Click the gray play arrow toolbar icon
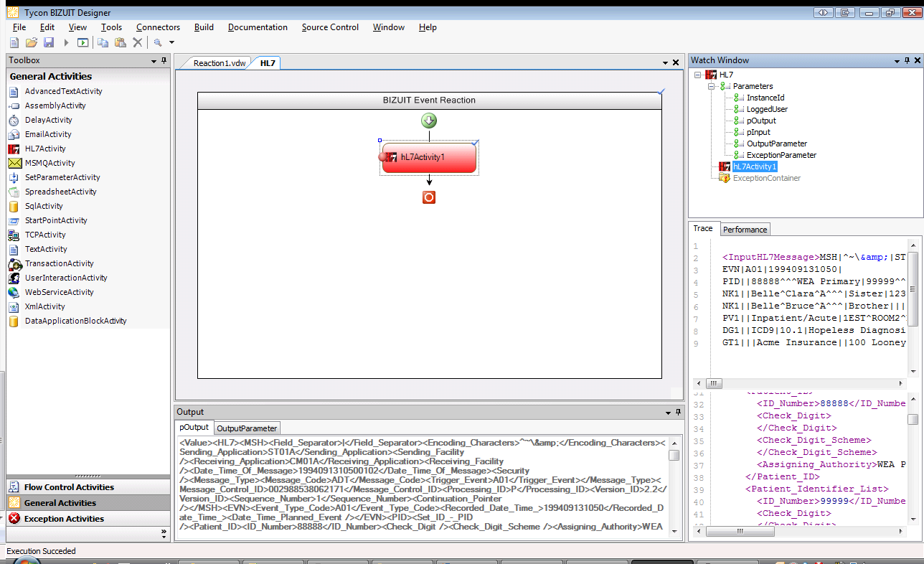This screenshot has width=924, height=564. coord(67,43)
